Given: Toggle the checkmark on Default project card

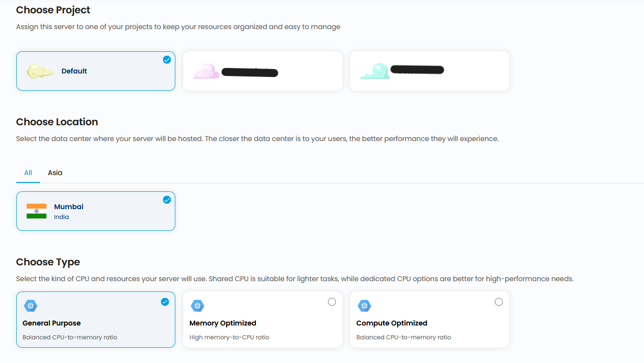Looking at the screenshot, I should pos(167,60).
